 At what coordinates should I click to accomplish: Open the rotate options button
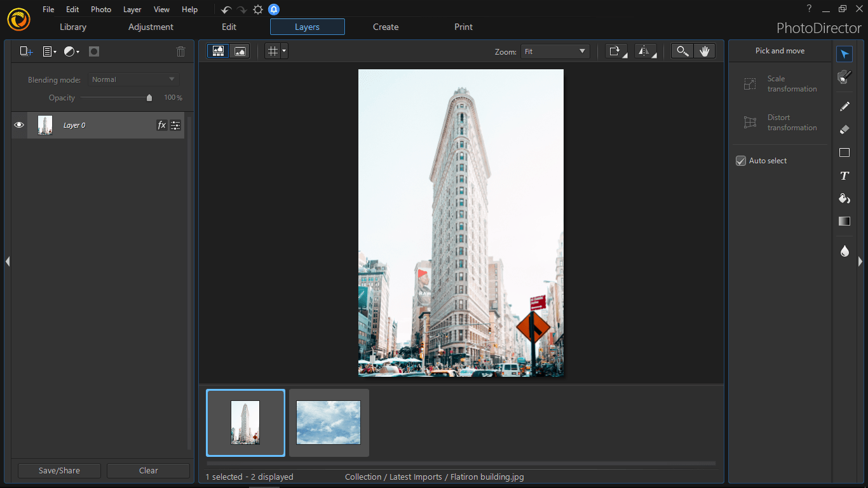616,51
